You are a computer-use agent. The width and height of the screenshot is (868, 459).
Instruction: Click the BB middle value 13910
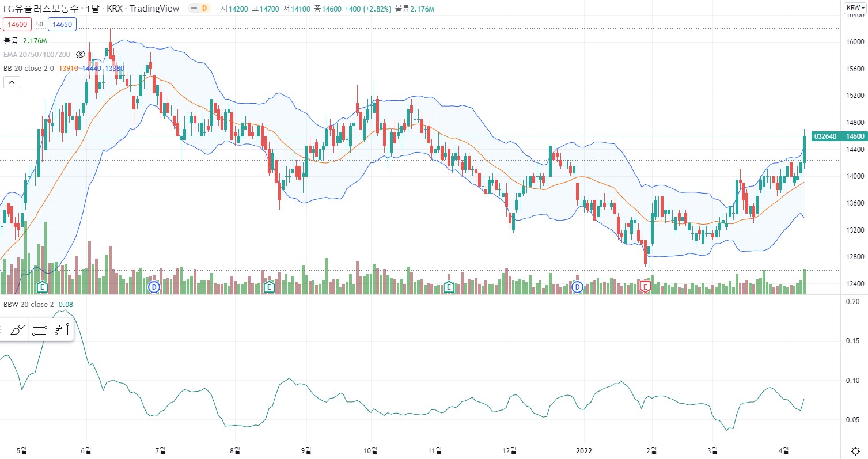point(69,68)
